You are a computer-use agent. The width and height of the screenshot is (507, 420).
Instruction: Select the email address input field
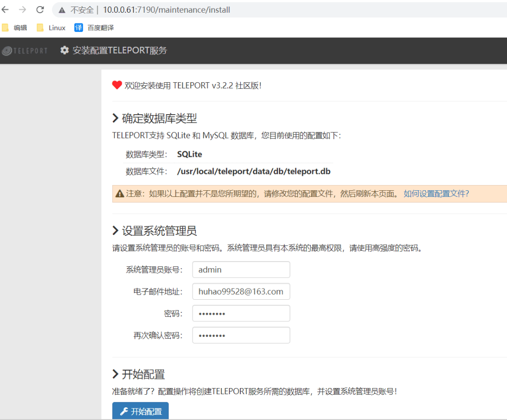click(241, 291)
